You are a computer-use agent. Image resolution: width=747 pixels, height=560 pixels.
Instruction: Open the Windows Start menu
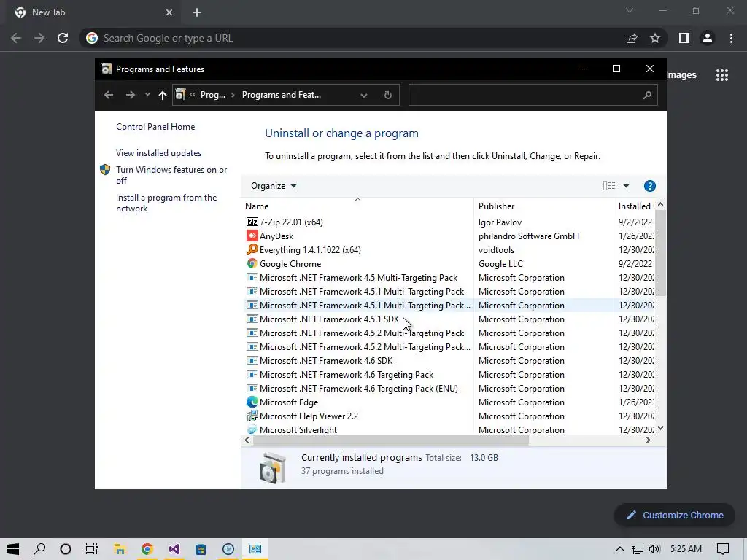click(13, 549)
